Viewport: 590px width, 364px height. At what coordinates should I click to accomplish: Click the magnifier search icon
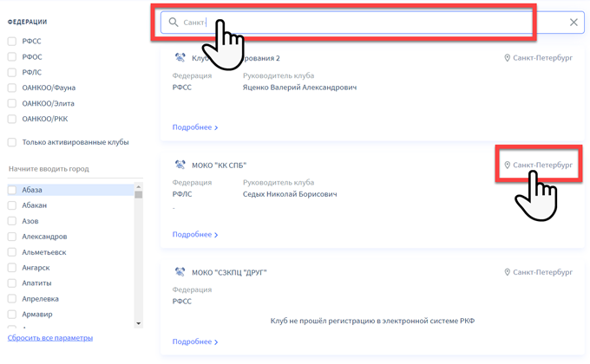174,23
